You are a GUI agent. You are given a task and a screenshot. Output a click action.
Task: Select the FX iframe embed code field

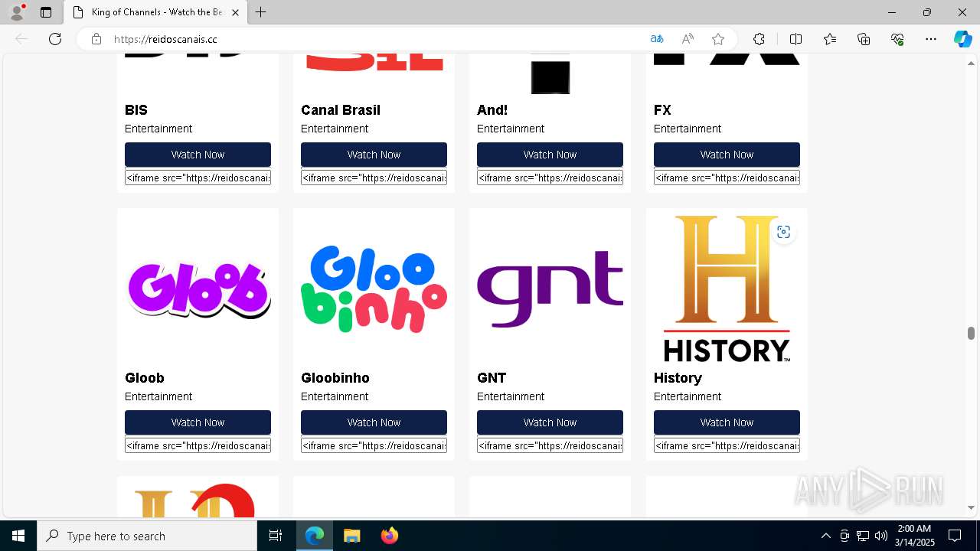[x=727, y=178]
